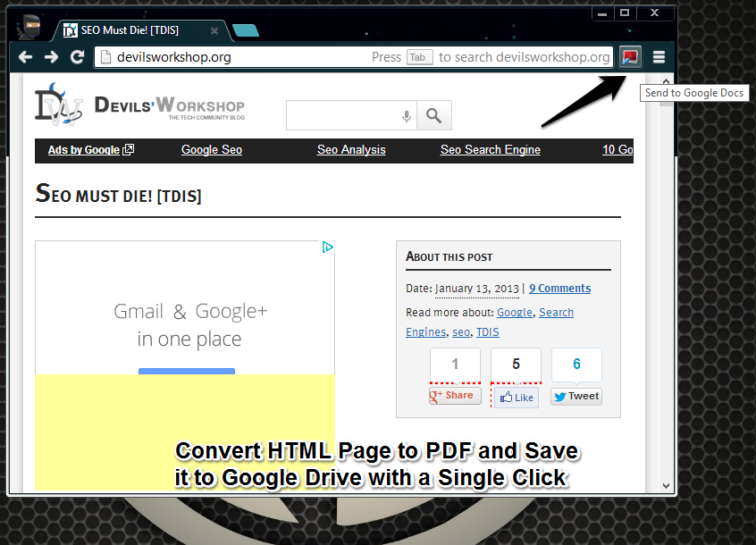Maximize the browser window
This screenshot has width=756, height=545.
click(625, 13)
